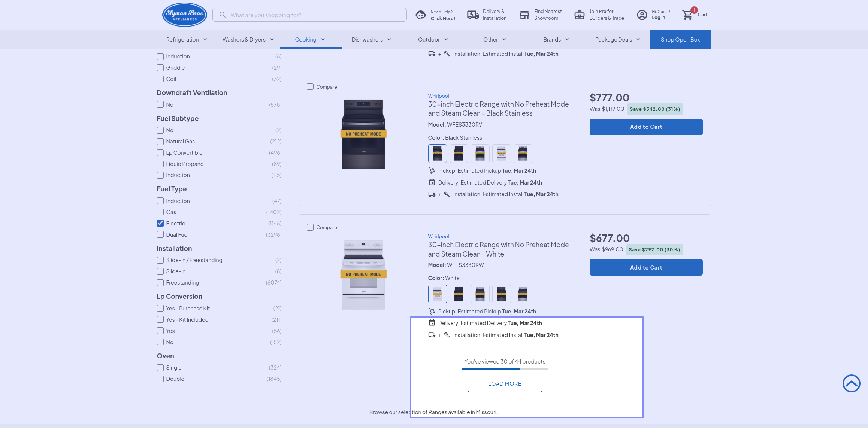
Task: Uncheck the Electric fuel type filter
Action: coord(160,223)
